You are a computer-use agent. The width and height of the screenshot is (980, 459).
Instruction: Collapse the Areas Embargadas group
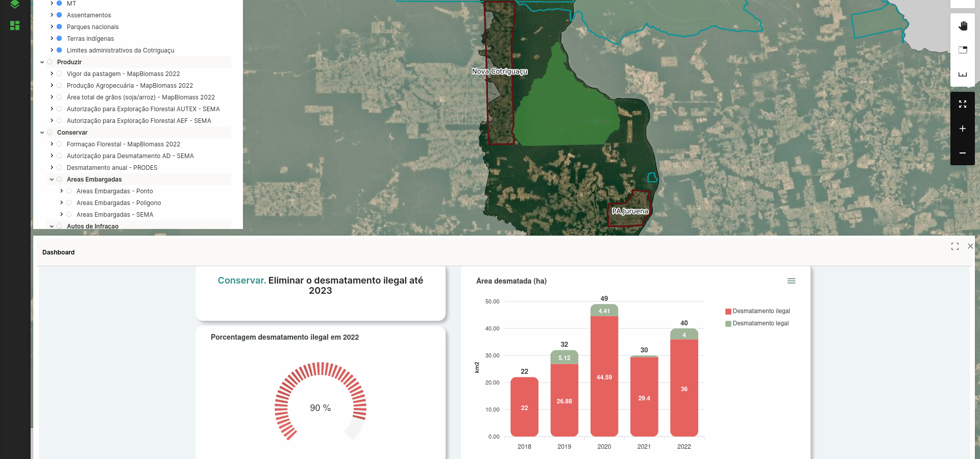click(x=52, y=180)
